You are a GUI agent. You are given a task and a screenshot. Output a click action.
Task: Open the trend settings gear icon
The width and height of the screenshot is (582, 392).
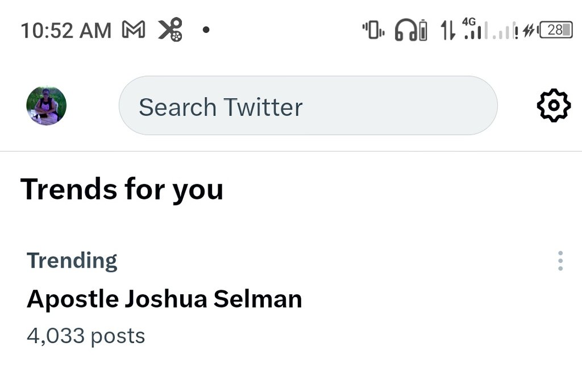554,106
